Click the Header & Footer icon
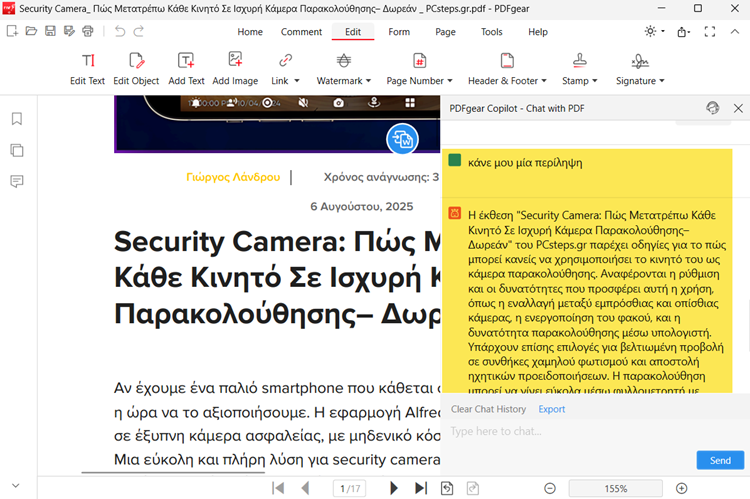Image resolution: width=750 pixels, height=499 pixels. coord(507,61)
